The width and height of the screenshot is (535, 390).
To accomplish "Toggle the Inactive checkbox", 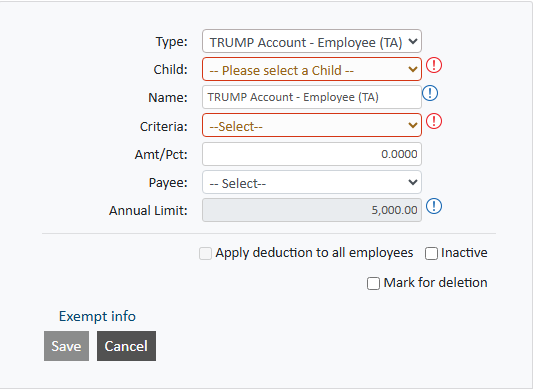I will pyautogui.click(x=431, y=254).
